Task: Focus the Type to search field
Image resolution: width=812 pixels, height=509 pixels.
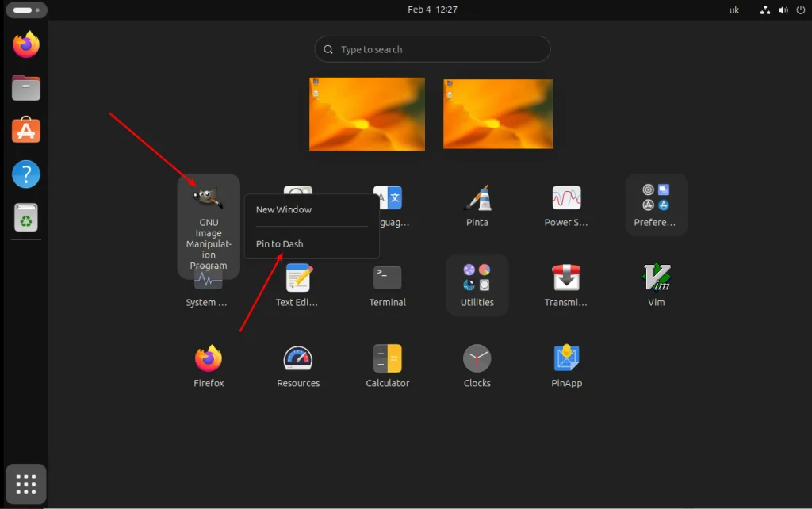Action: click(432, 49)
